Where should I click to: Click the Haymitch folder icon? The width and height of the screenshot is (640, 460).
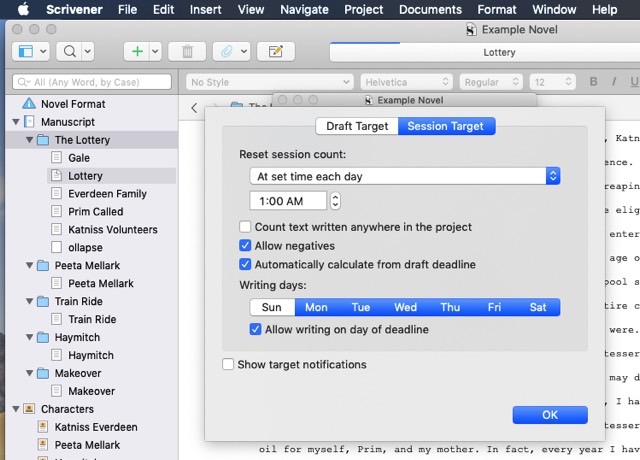43,338
